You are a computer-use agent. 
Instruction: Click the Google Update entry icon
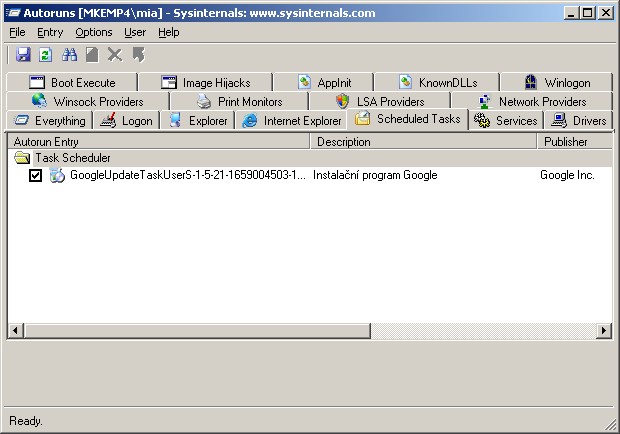click(x=57, y=175)
